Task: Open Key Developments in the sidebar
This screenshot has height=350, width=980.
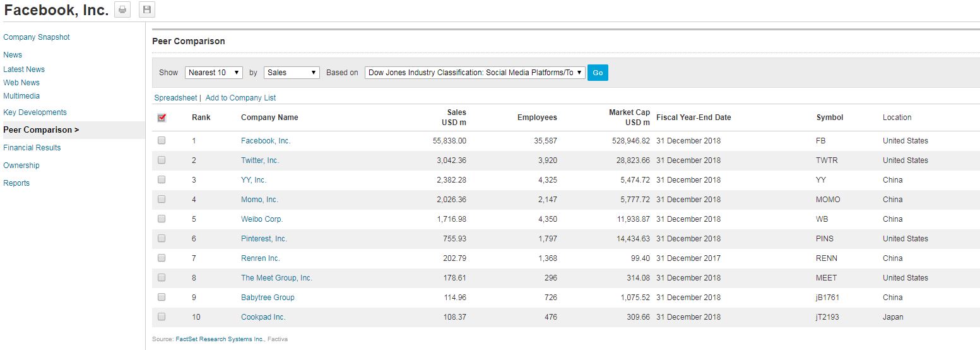Action: click(x=35, y=112)
